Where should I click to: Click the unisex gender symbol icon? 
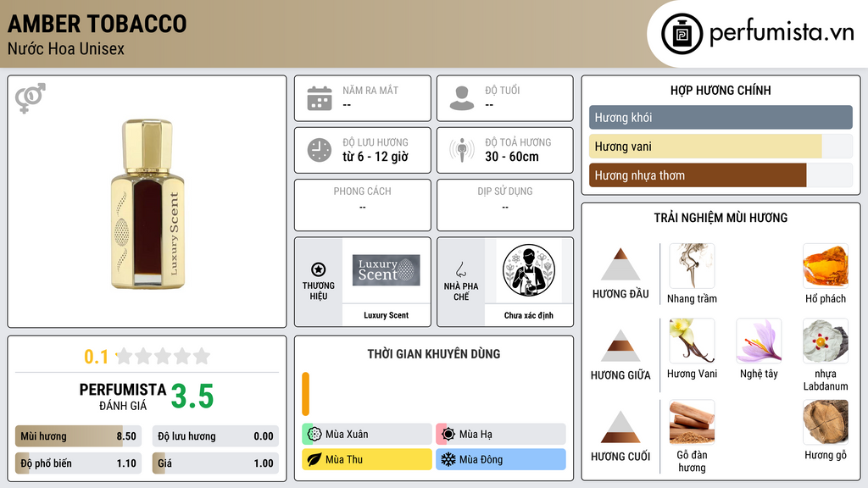[x=30, y=98]
